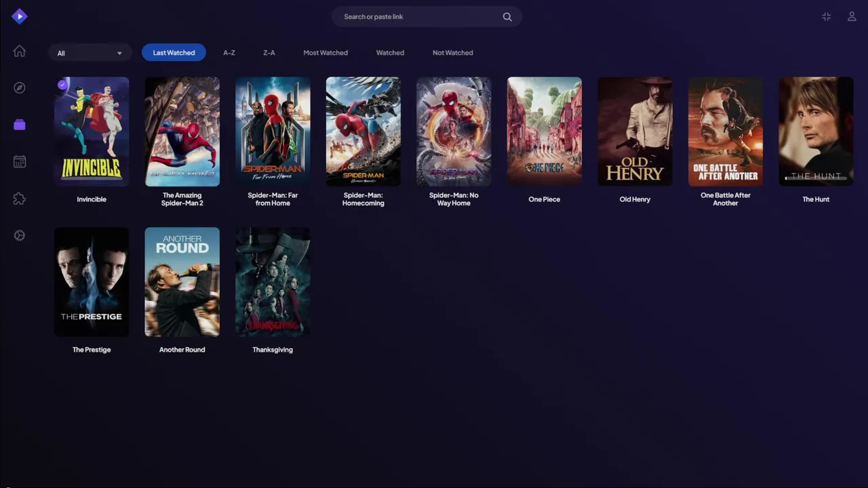Open The Hunt poster
The image size is (868, 488).
[816, 131]
